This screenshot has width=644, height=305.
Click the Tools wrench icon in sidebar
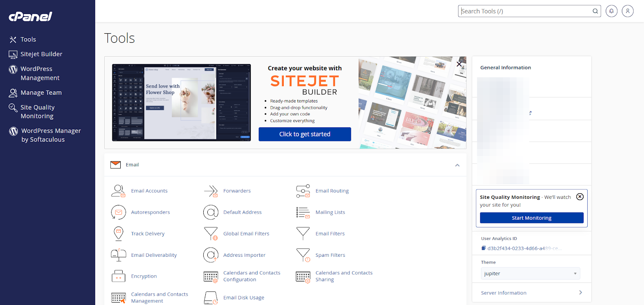[13, 39]
